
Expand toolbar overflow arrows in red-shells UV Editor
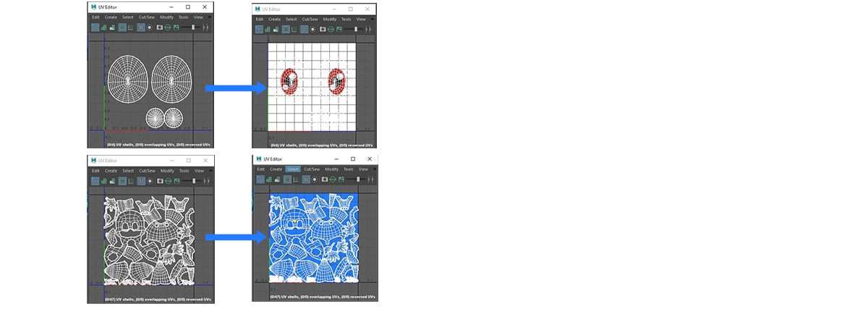pos(368,29)
